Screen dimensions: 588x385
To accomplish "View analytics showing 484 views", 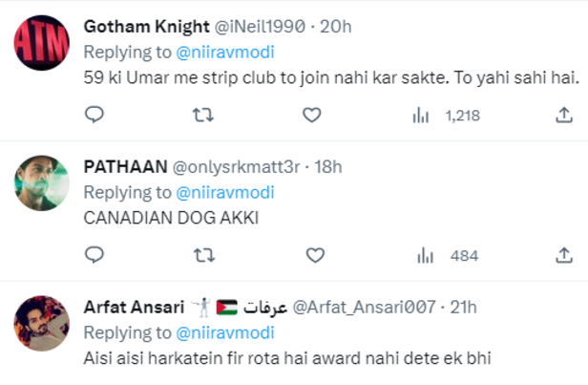I will point(446,255).
